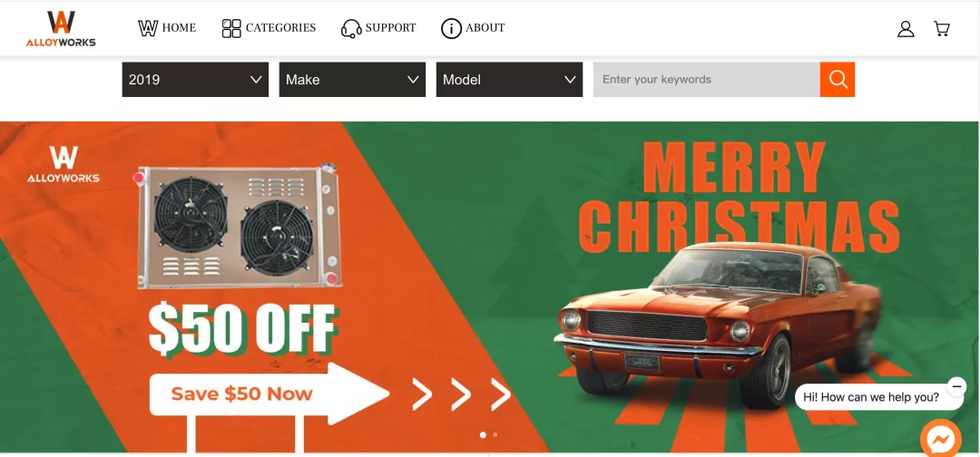The height and width of the screenshot is (457, 980).
Task: Click the orange search magnifier button
Action: point(838,79)
